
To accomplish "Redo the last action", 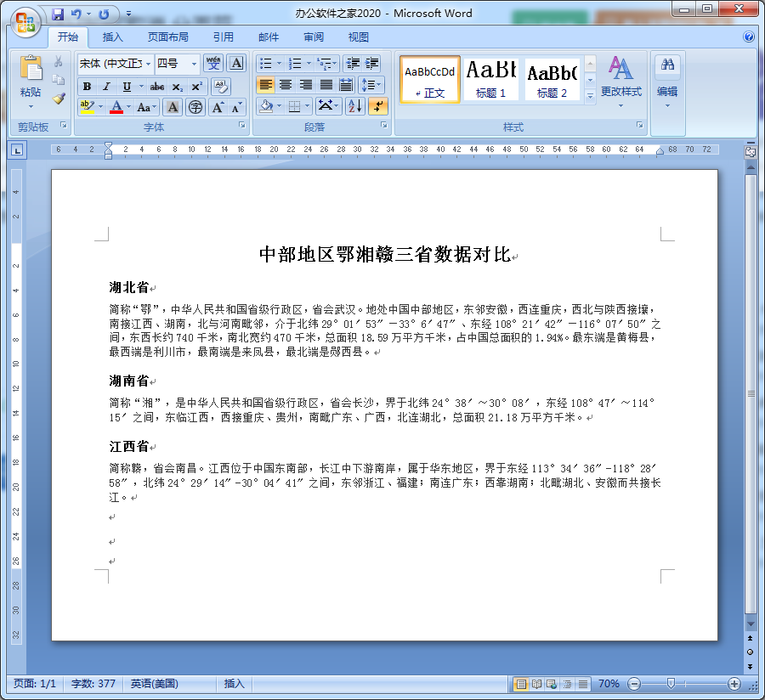I will 104,14.
